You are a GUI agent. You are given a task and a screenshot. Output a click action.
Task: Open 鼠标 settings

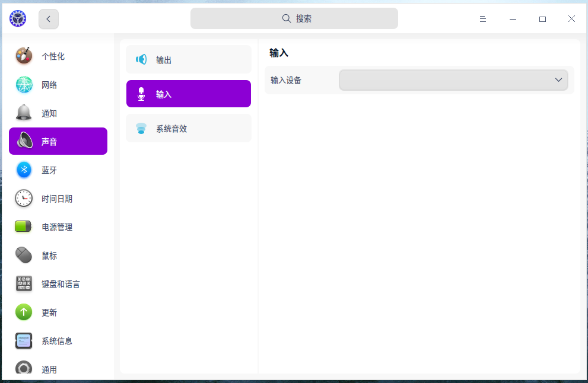pyautogui.click(x=58, y=255)
